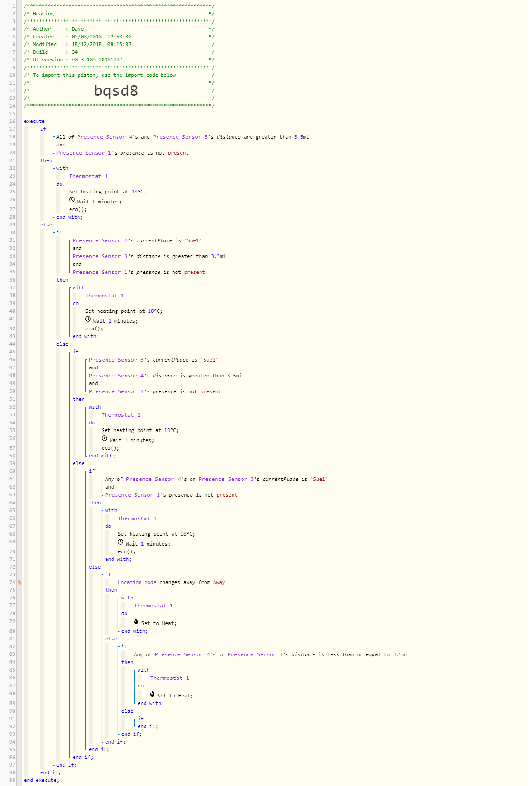
Task: Click the 'Presence Sensor 1's presence is not present' condition on line 50
Action: click(x=155, y=391)
